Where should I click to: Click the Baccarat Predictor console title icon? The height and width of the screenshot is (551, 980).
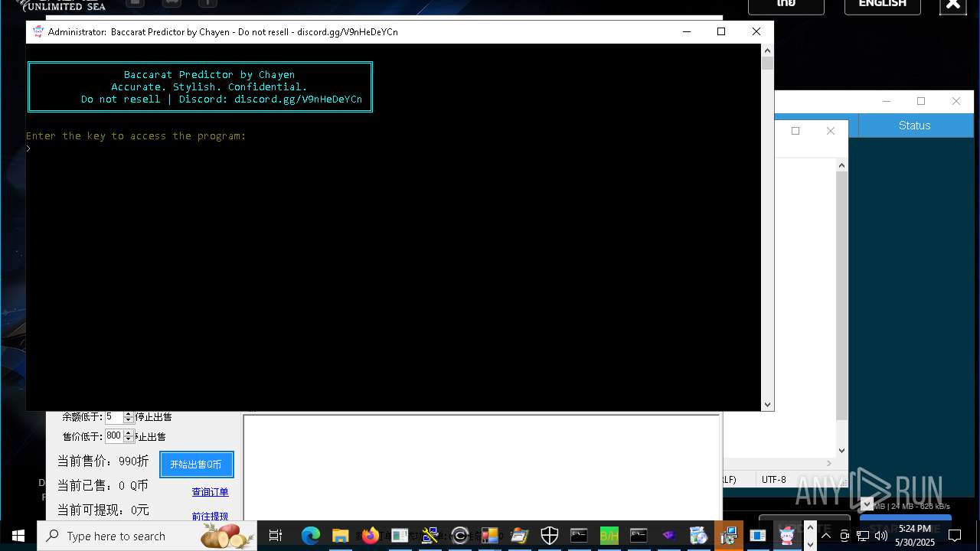[x=38, y=31]
